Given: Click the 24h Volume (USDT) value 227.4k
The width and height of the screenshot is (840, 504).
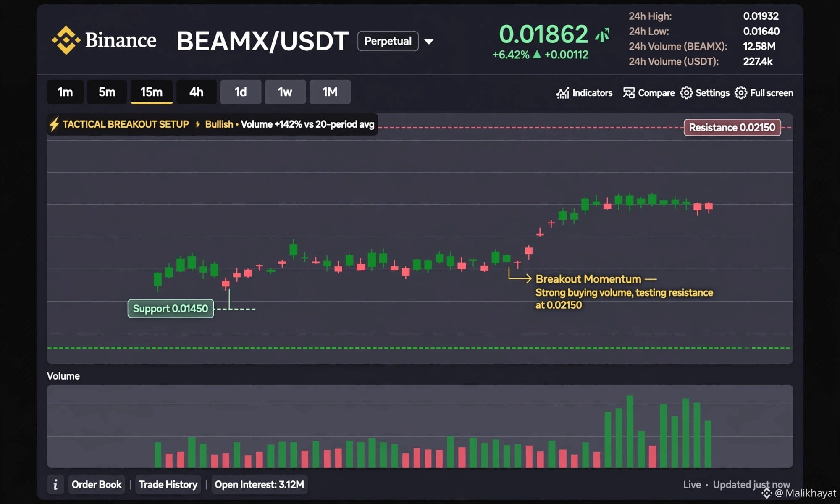Looking at the screenshot, I should pos(758,61).
